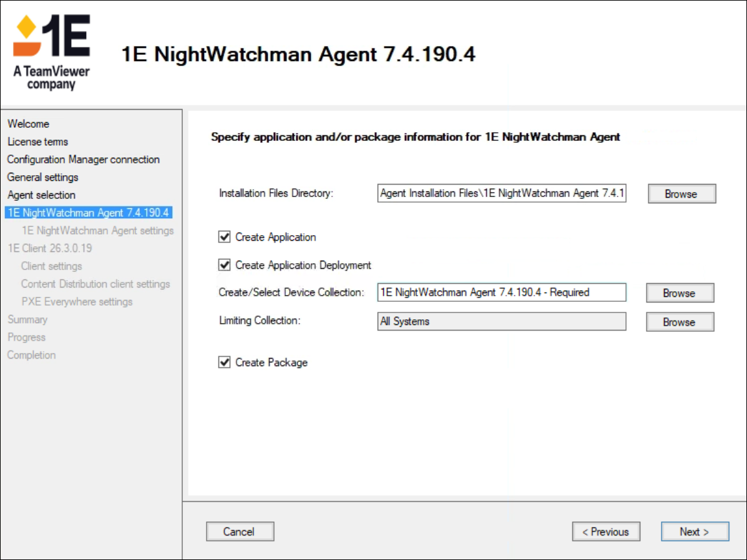Image resolution: width=747 pixels, height=560 pixels.
Task: Click the Create/Select Device Collection field
Action: pos(501,292)
